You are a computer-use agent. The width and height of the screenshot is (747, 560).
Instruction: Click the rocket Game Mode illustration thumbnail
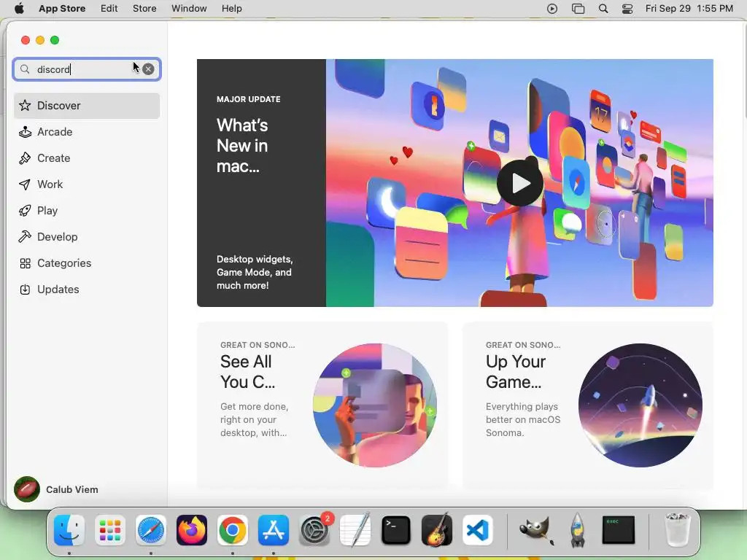640,405
